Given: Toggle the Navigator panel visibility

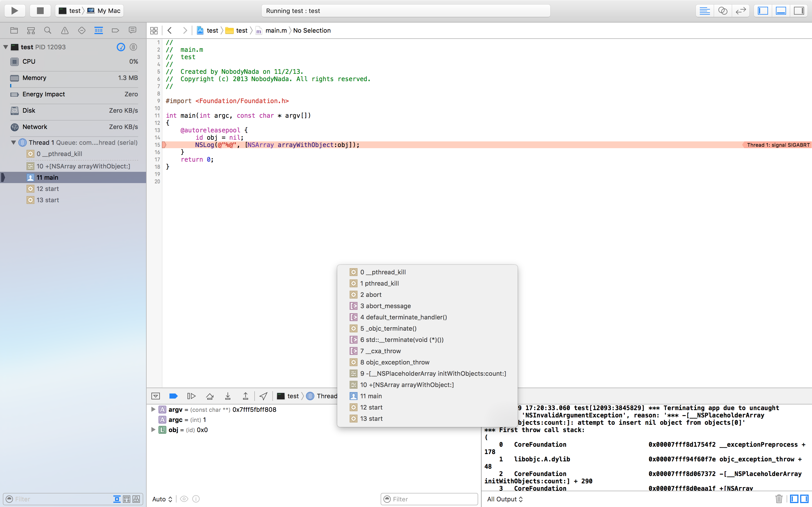Looking at the screenshot, I should coord(763,11).
